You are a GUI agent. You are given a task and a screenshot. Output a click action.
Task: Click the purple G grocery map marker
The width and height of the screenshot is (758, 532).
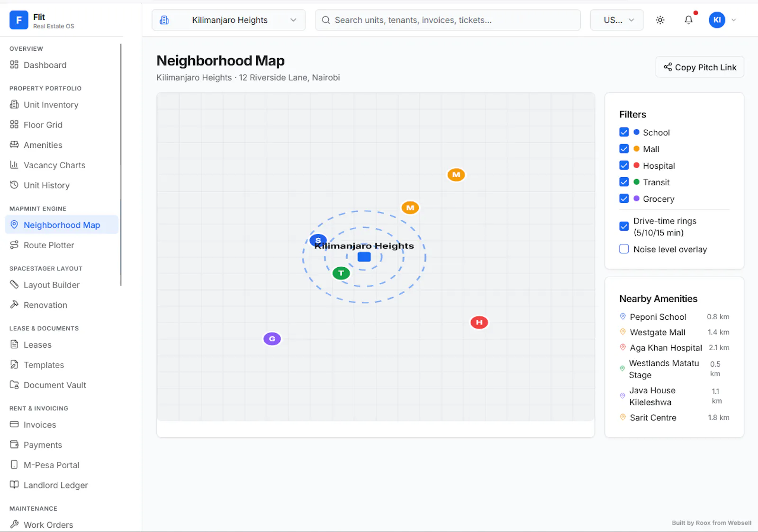(272, 339)
